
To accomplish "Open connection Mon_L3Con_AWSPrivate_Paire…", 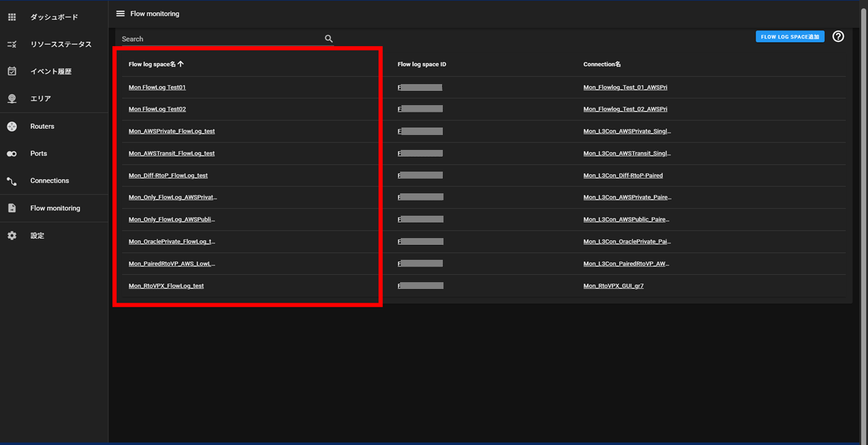I will click(x=627, y=197).
